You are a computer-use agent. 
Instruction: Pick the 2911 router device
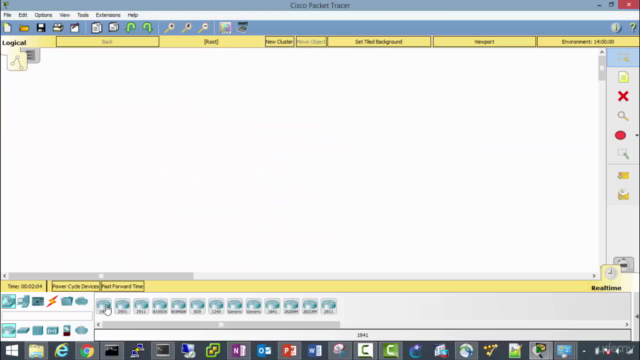(x=141, y=306)
